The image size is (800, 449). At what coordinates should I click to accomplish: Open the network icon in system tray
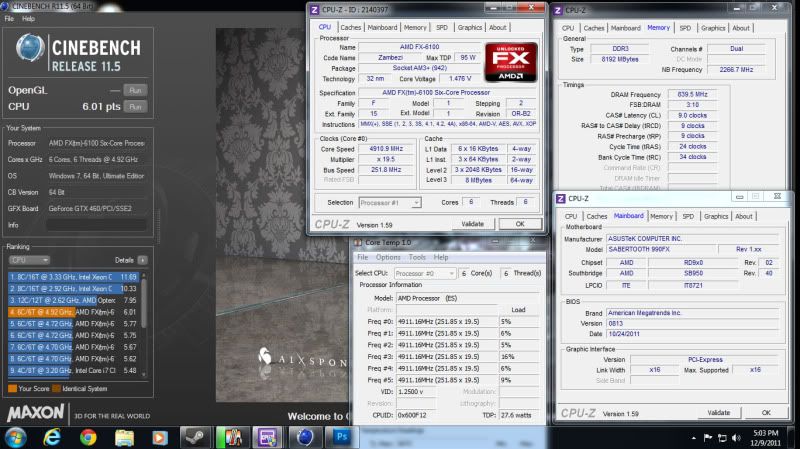point(722,438)
